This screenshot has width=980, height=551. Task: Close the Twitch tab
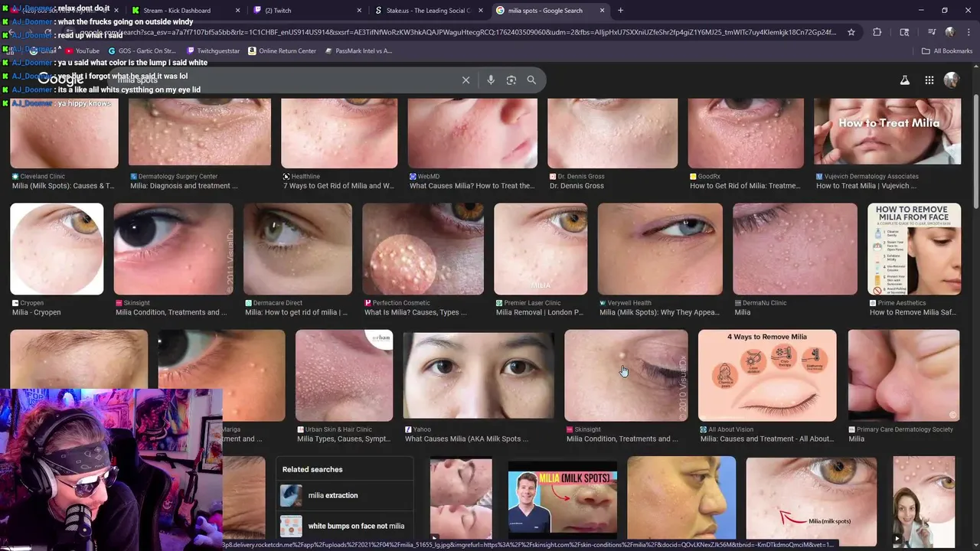[x=359, y=11]
